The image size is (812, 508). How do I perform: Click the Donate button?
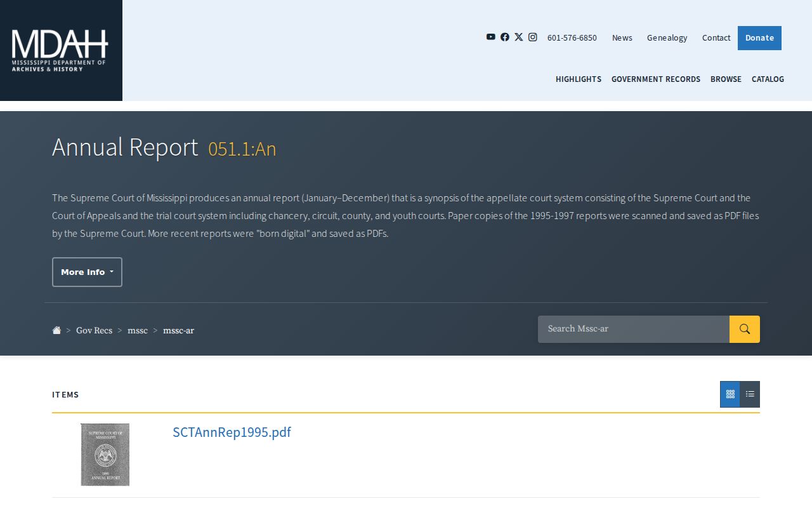coord(759,38)
